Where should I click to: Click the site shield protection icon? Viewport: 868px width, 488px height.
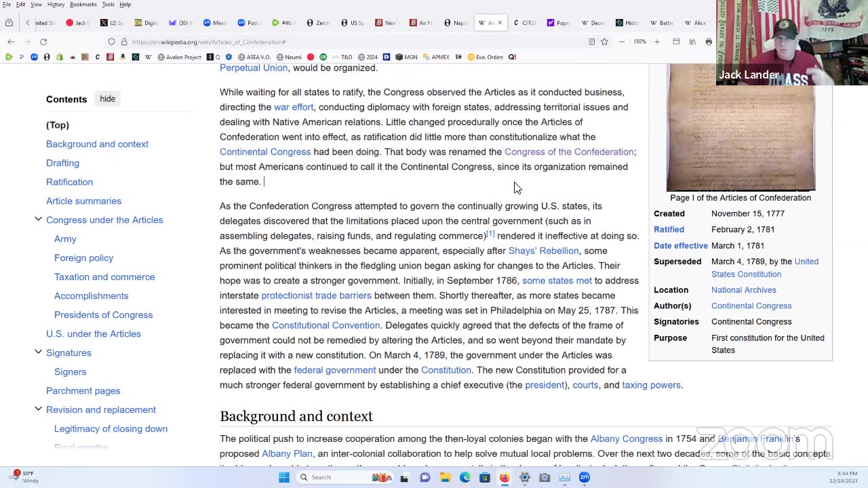pos(112,42)
